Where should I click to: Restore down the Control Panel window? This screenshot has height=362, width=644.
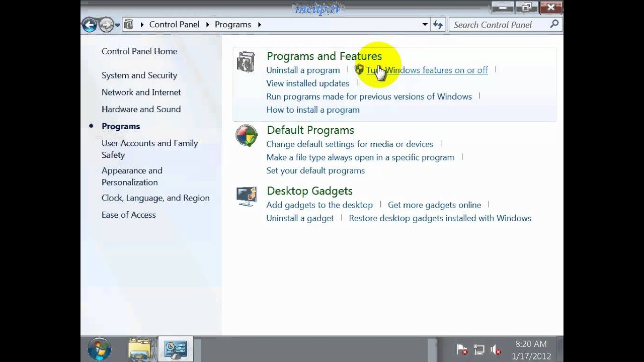click(x=527, y=7)
